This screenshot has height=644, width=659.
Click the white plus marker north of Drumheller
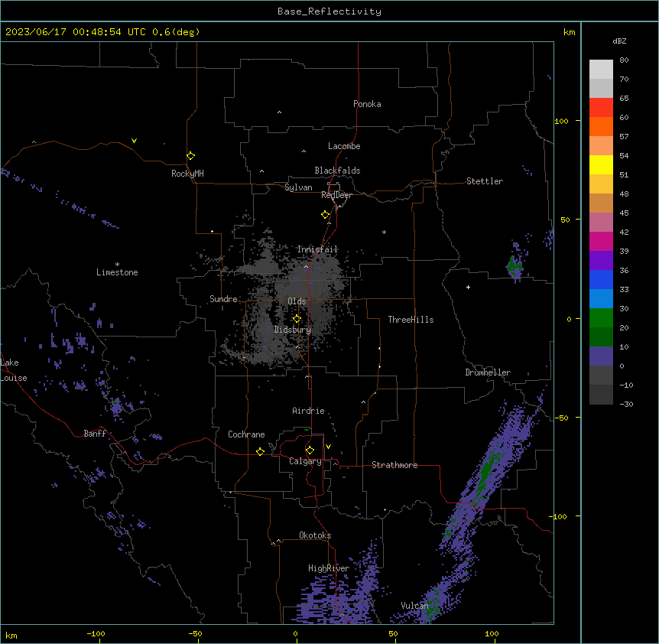pyautogui.click(x=468, y=287)
